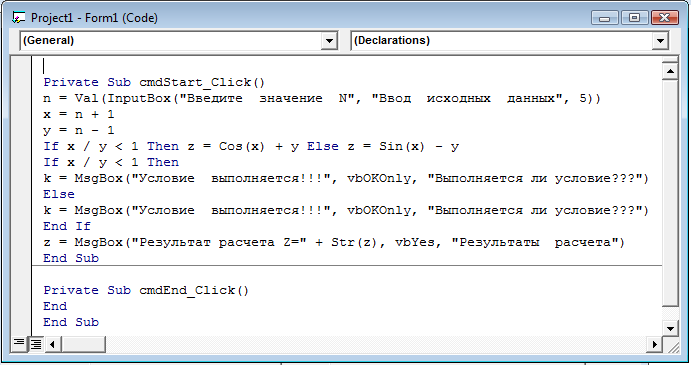The height and width of the screenshot is (365, 691).
Task: Minimize the Form1 code window
Action: pyautogui.click(x=605, y=18)
